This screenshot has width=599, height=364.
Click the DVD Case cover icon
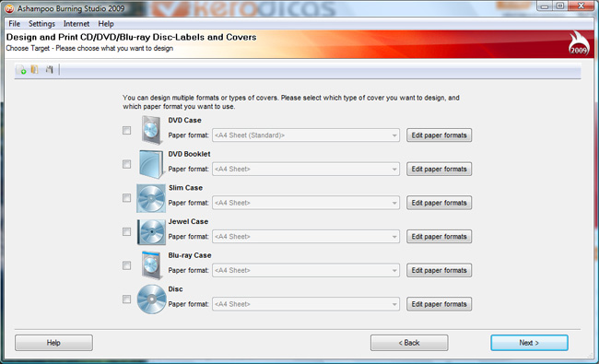(x=151, y=130)
